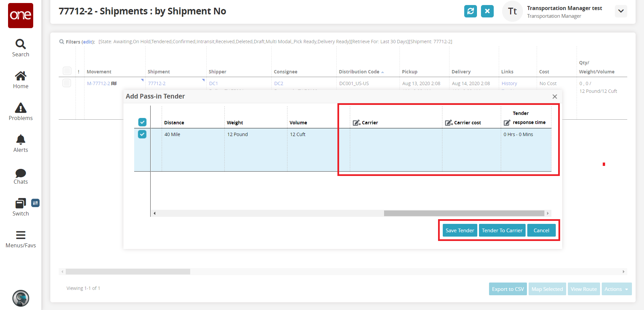Click the refresh icon in header
Viewport: 644px width, 310px height.
pyautogui.click(x=470, y=11)
